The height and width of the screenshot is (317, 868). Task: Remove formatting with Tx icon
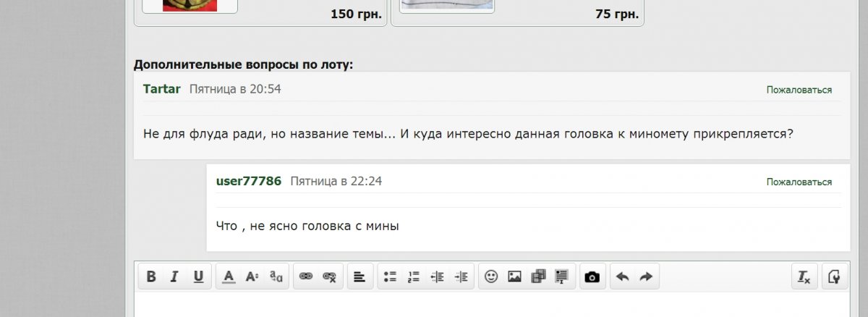tap(804, 276)
